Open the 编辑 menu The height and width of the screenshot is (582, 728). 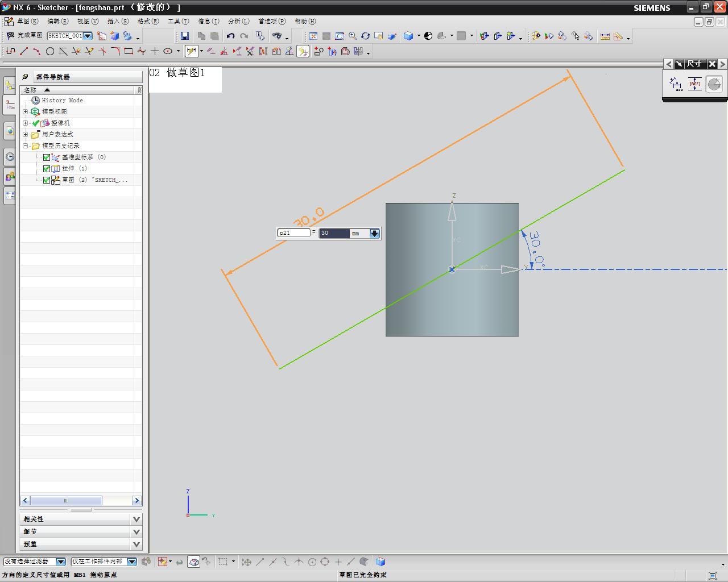tap(57, 22)
